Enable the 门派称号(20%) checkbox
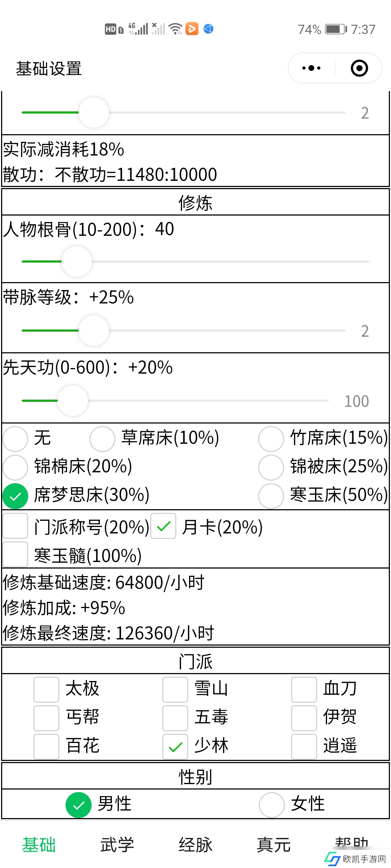The width and height of the screenshot is (391, 868). point(15,528)
